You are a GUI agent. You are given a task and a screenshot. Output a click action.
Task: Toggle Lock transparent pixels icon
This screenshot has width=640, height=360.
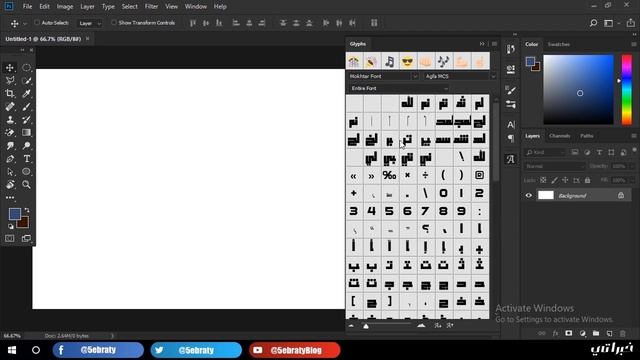click(x=543, y=180)
